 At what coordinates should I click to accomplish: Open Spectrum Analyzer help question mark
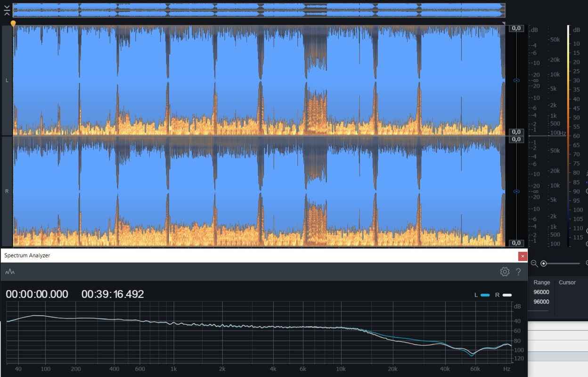(x=519, y=271)
